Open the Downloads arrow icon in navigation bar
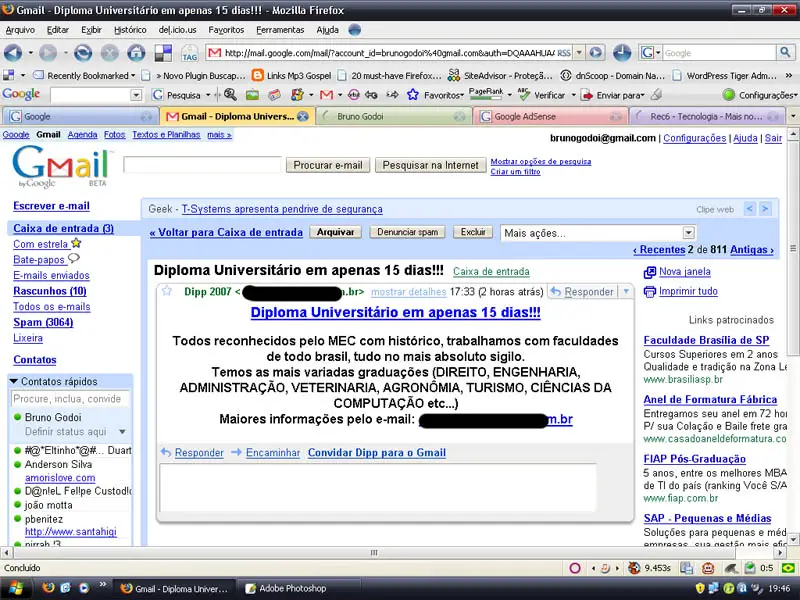The width and height of the screenshot is (800, 600). tap(621, 53)
